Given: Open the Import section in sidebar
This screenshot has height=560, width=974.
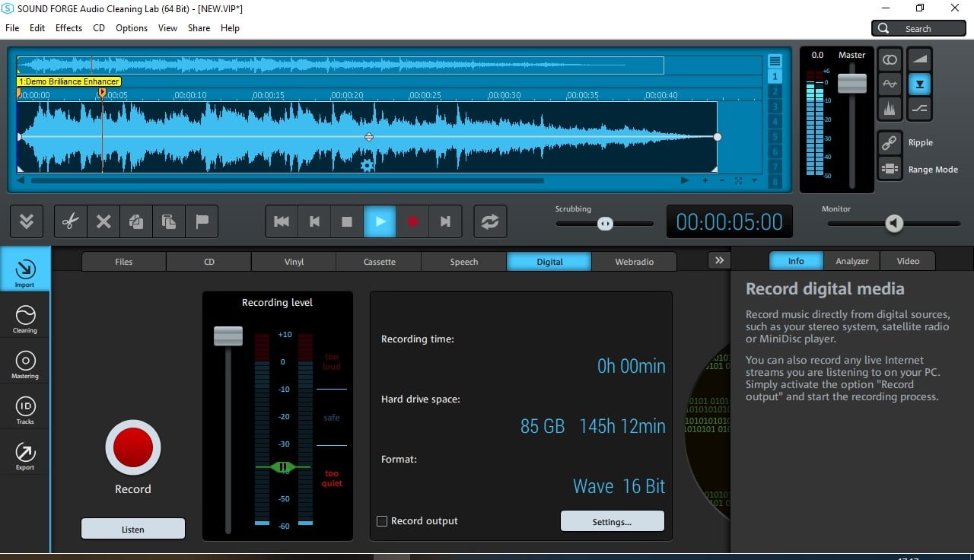Looking at the screenshot, I should (25, 270).
